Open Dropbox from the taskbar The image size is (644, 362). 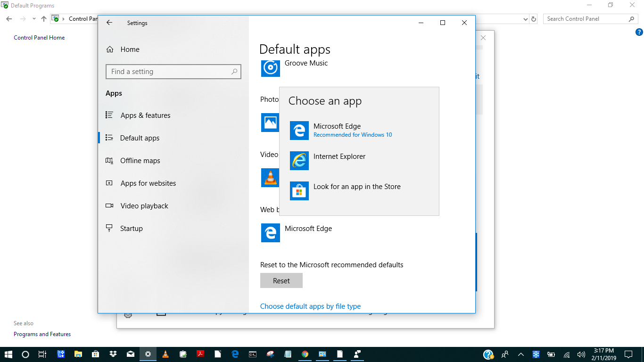point(113,354)
